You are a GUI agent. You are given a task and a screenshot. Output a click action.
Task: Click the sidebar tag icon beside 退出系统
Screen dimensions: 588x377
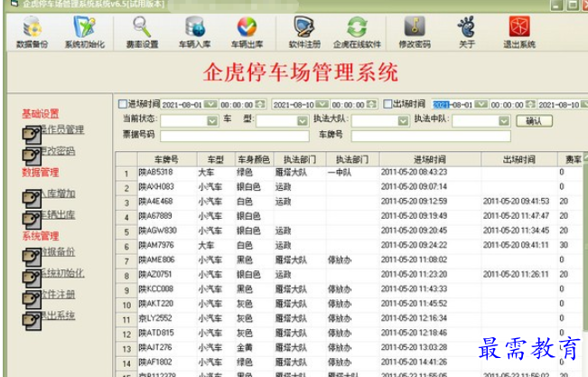(x=32, y=321)
